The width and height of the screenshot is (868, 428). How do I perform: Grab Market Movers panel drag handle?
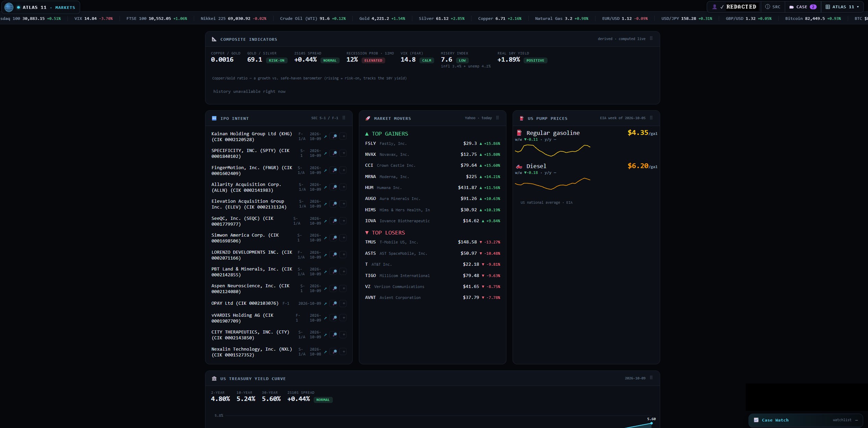pos(497,118)
